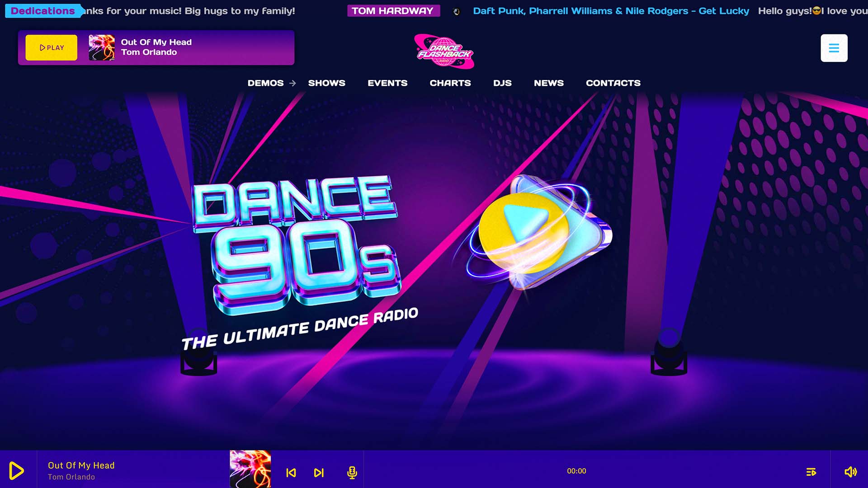Skip to the next track
868x488 pixels.
[x=319, y=473]
